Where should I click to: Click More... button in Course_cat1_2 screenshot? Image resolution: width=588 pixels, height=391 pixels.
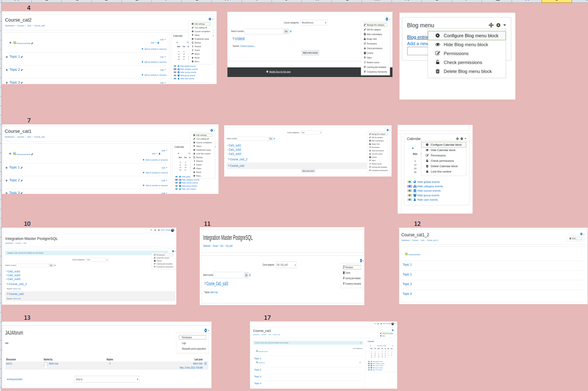(x=575, y=238)
